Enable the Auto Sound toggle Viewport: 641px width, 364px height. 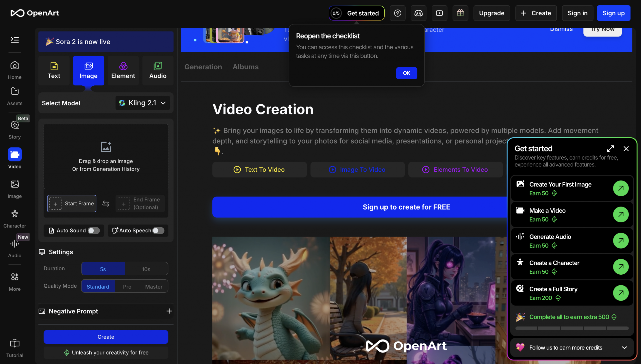point(94,230)
